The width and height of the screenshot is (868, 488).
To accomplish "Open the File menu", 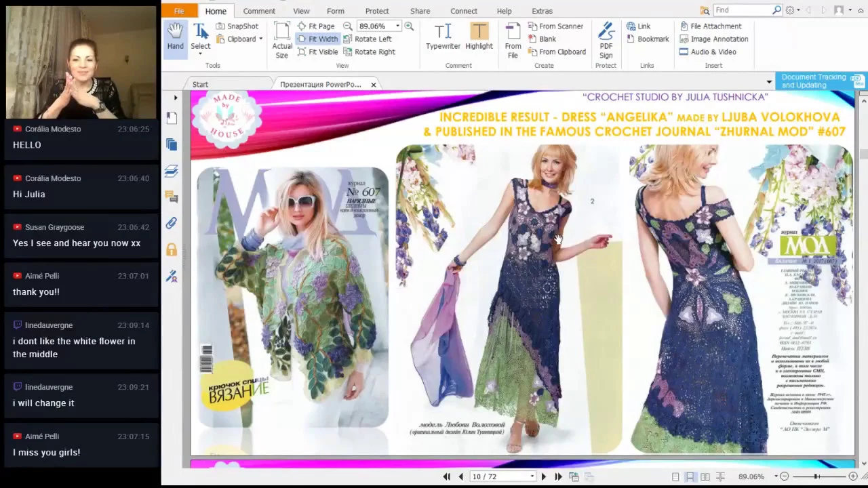I will (x=179, y=11).
